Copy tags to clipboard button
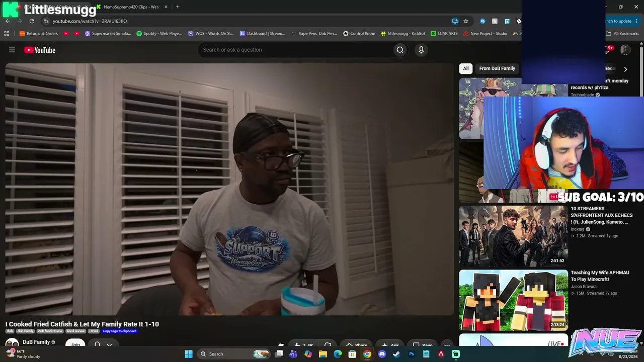The height and width of the screenshot is (362, 644). pyautogui.click(x=119, y=331)
